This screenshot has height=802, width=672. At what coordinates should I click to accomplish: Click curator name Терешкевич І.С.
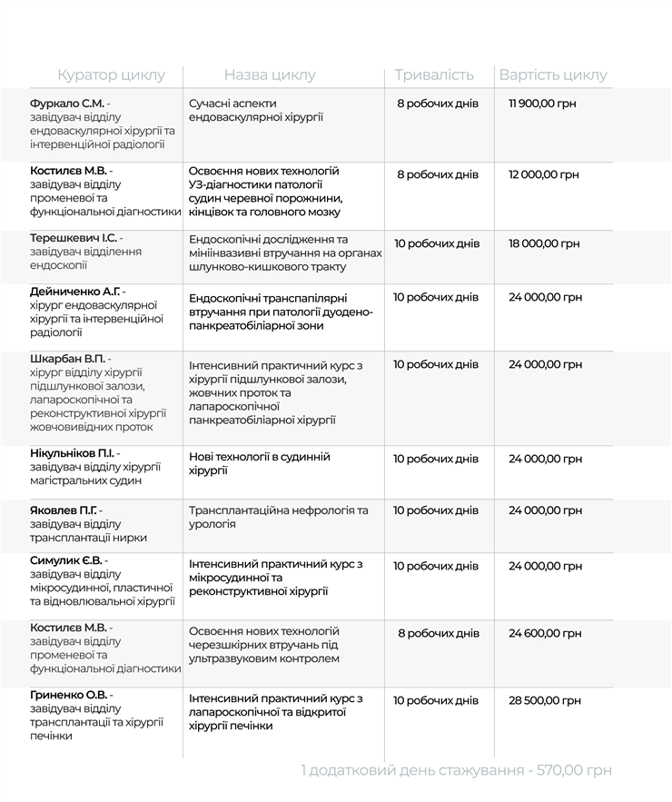74,238
